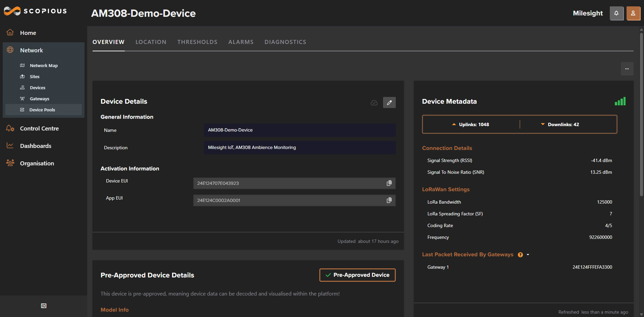
Task: Click the Name field AM308-Demo-Device
Action: [x=300, y=130]
